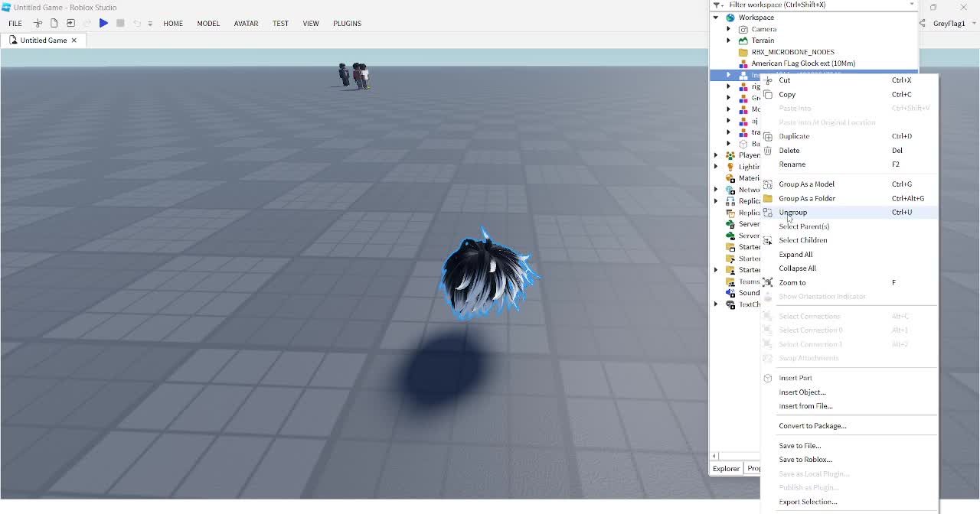Image resolution: width=980 pixels, height=514 pixels.
Task: Click the filter funnel icon in Explorer
Action: pos(715,5)
